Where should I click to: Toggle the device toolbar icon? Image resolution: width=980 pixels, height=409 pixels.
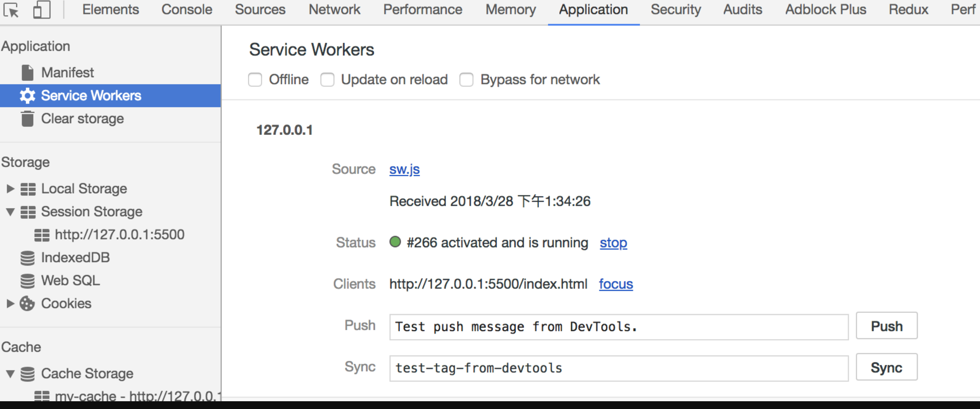coord(42,10)
